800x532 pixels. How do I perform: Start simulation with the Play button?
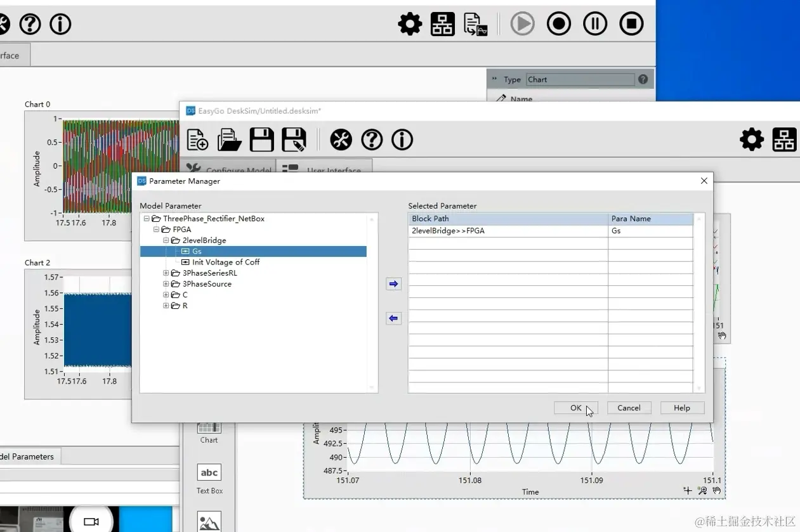(523, 24)
